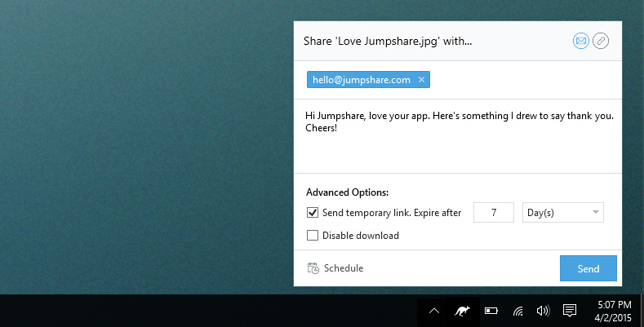Image resolution: width=644 pixels, height=327 pixels.
Task: Switch to copy link share mode
Action: click(x=601, y=41)
